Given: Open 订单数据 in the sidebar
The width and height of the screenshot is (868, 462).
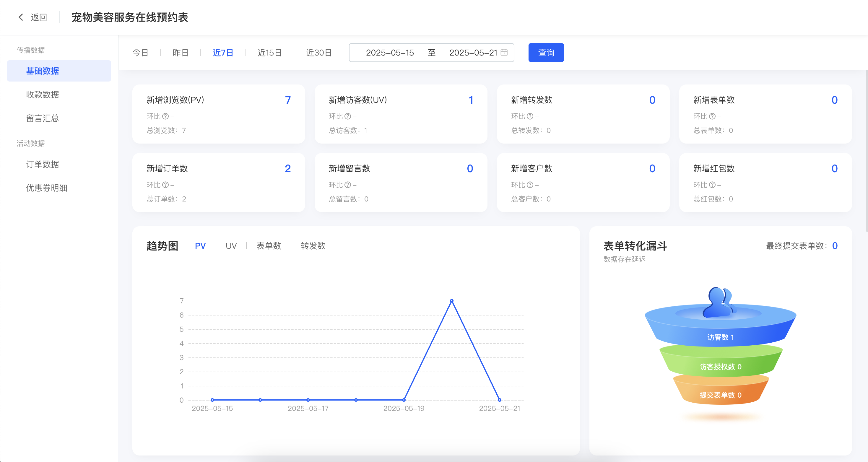Looking at the screenshot, I should click(x=43, y=165).
